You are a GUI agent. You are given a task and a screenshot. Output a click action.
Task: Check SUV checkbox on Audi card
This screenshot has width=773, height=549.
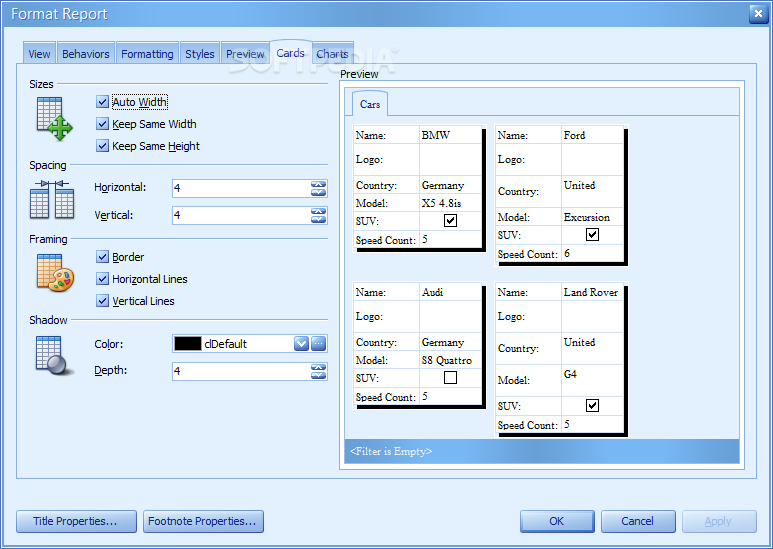pos(450,377)
